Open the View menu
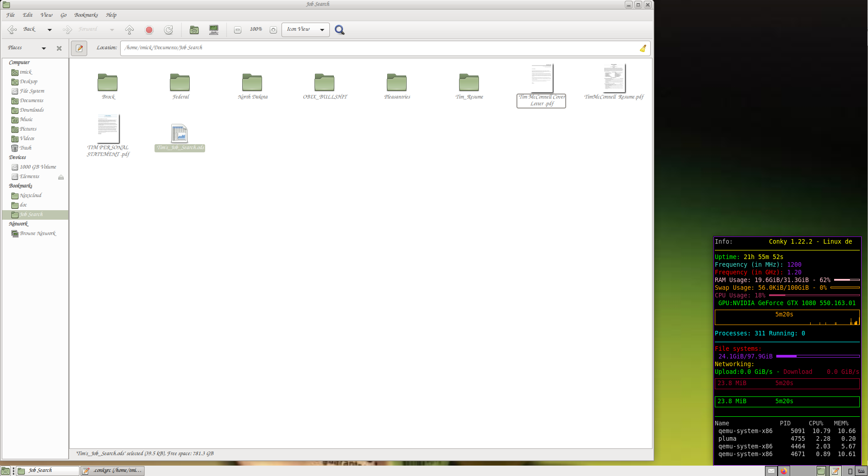Screen dimensions: 868x476 point(46,15)
